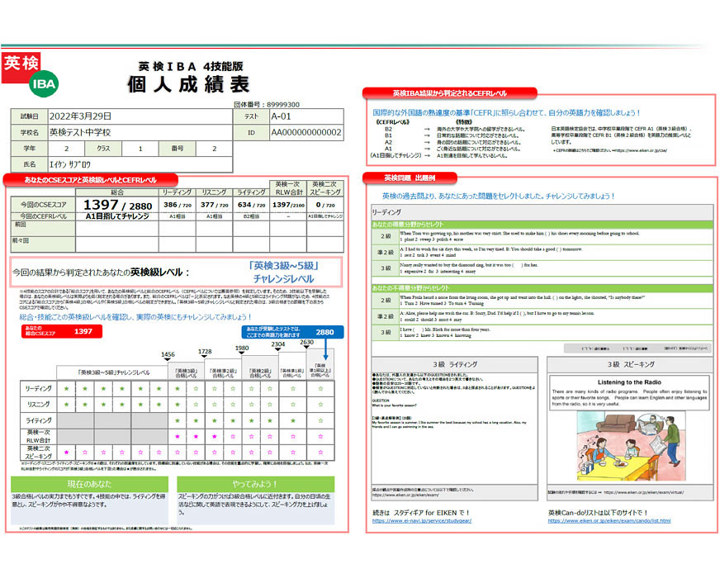
Task: Click the 'Listening to the Radio' passage title
Action: coord(629,382)
